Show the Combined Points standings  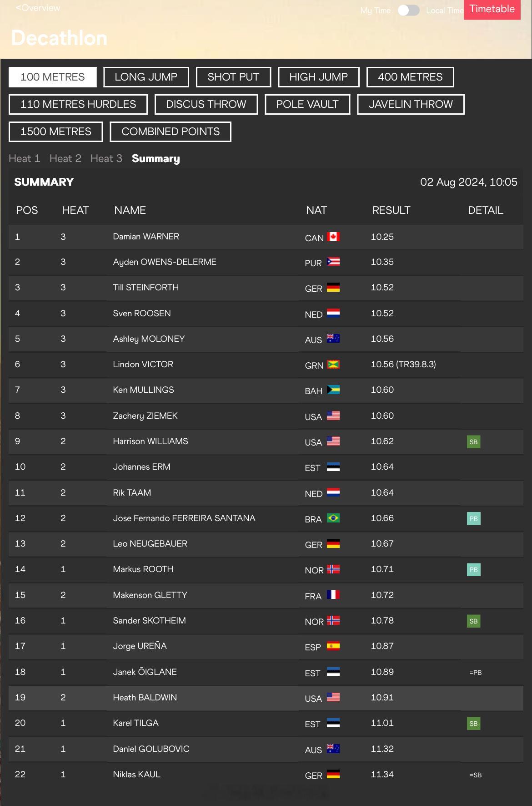(x=171, y=132)
